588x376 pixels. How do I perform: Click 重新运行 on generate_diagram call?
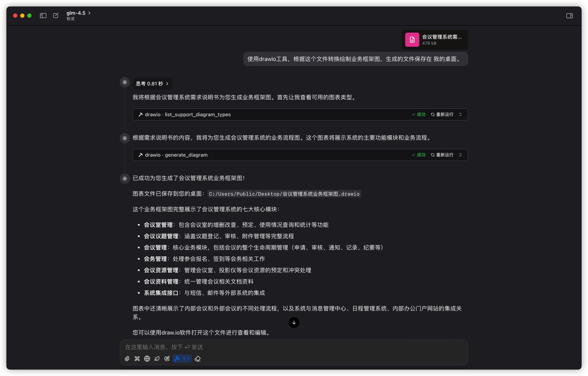tap(444, 155)
